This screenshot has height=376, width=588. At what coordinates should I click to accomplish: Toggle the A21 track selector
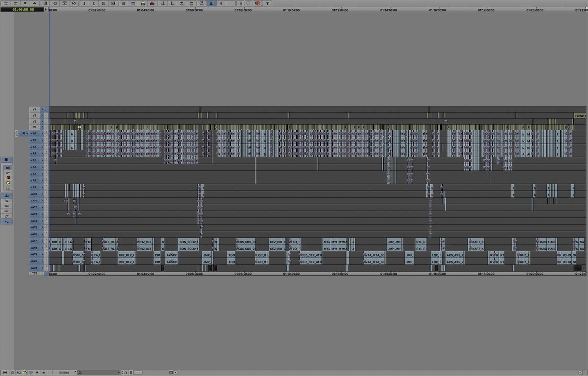[35, 268]
